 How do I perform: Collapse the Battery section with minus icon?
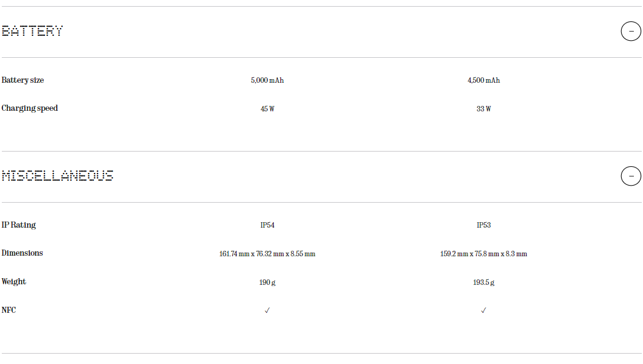[631, 31]
